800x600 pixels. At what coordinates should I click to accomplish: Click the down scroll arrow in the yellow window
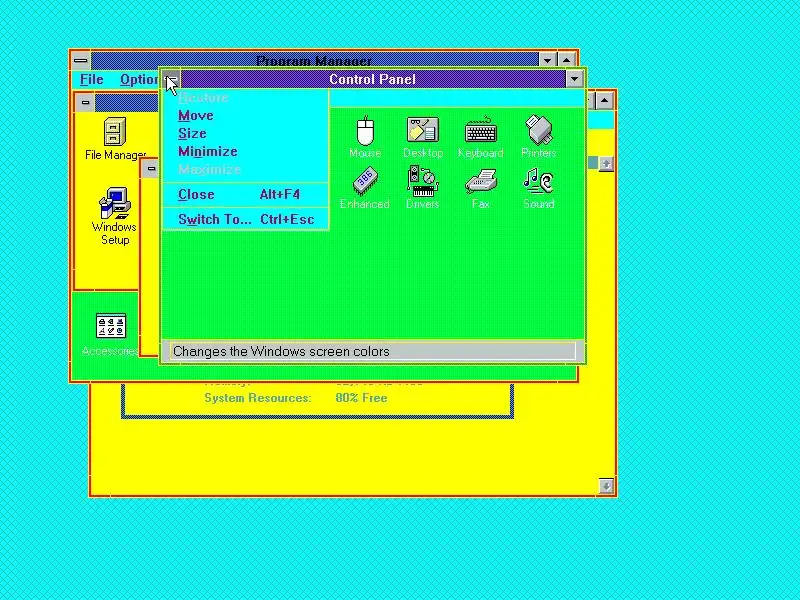(606, 486)
